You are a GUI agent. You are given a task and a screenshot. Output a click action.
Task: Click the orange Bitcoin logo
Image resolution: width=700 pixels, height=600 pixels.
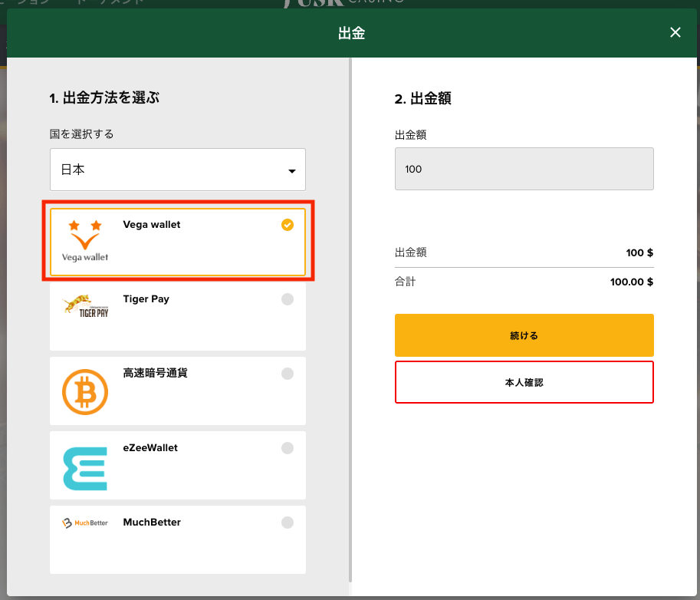[x=85, y=392]
